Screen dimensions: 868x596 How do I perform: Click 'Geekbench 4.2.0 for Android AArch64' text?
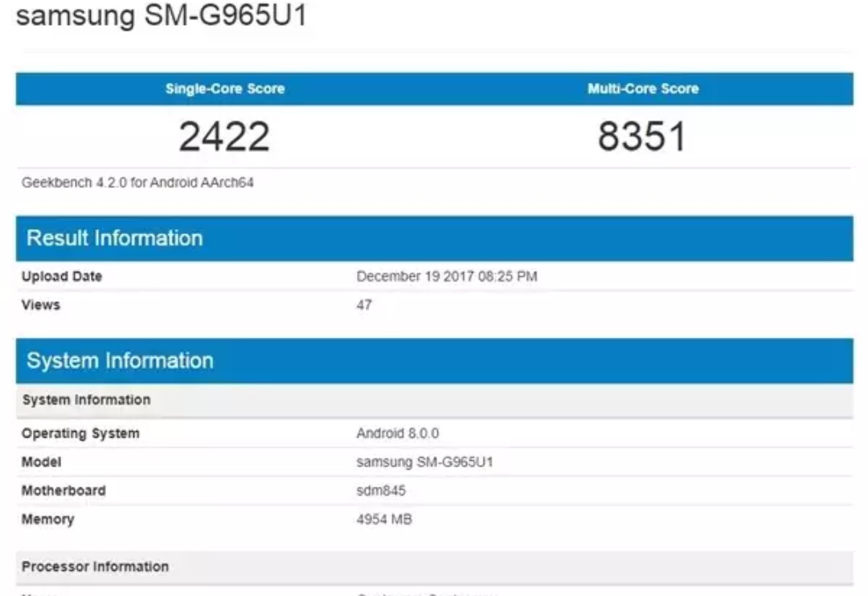[x=137, y=183]
